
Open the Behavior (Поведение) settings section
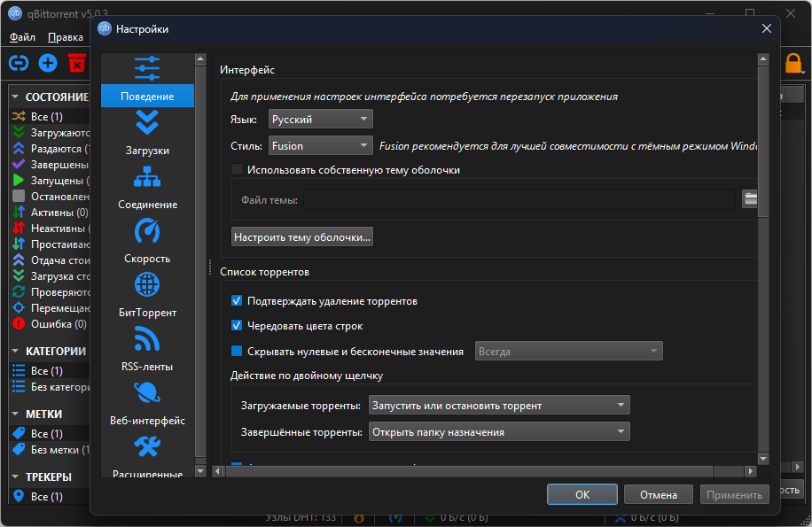(x=147, y=97)
